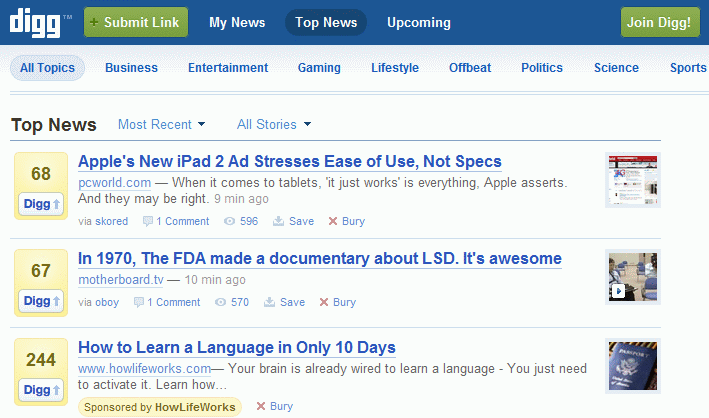
Task: View the 67 digg count
Action: click(41, 271)
